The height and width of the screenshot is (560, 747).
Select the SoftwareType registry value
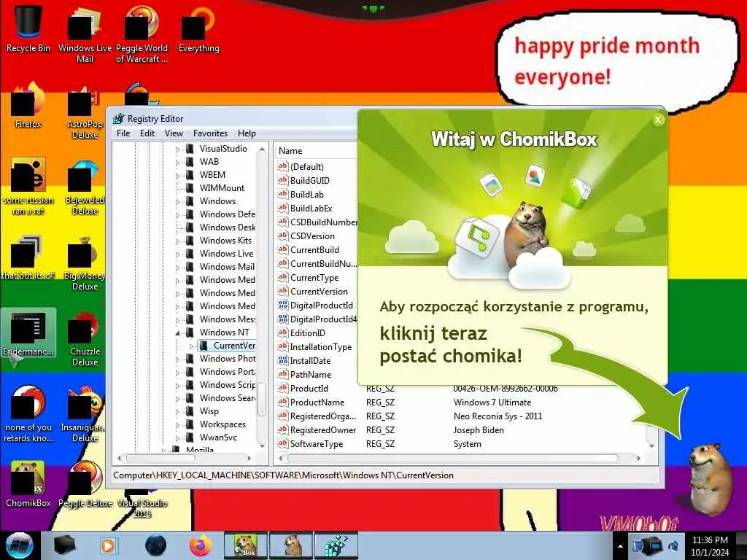[x=317, y=444]
